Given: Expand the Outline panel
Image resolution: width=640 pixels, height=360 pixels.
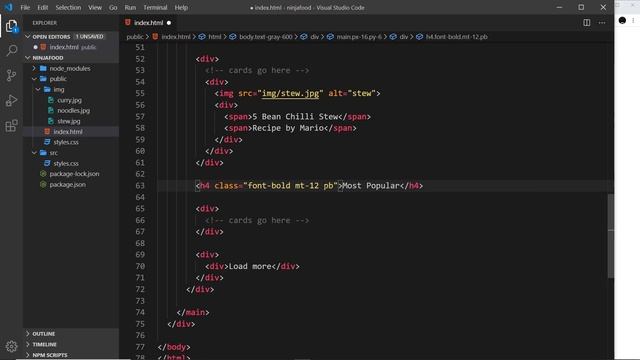Looking at the screenshot, I should [28, 334].
